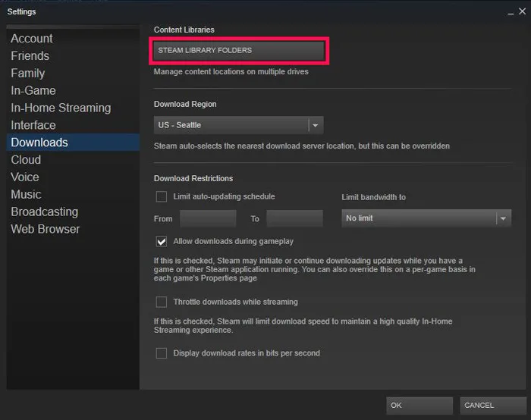
Task: Click the download region dropdown arrow
Action: tap(316, 125)
